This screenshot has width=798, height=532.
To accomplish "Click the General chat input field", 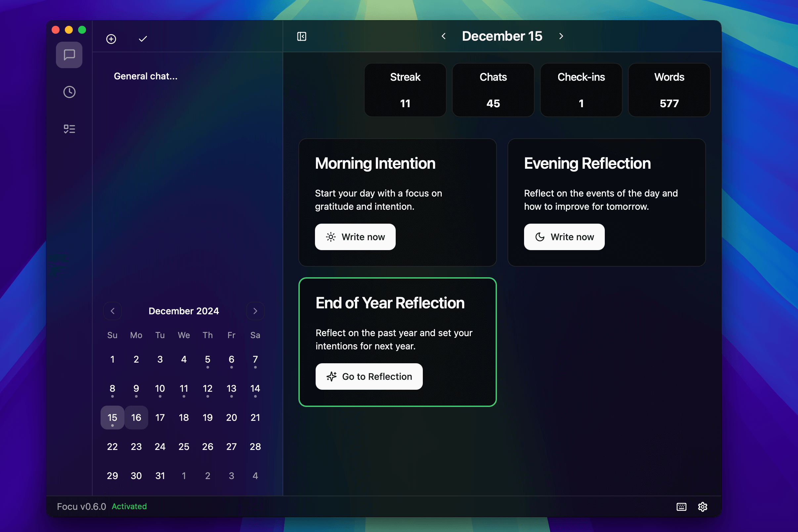I will coord(145,76).
